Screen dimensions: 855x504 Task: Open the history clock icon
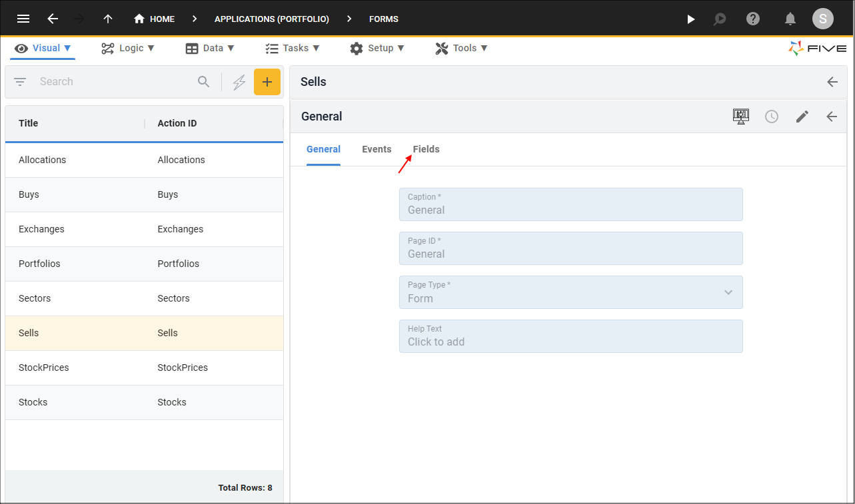tap(772, 117)
